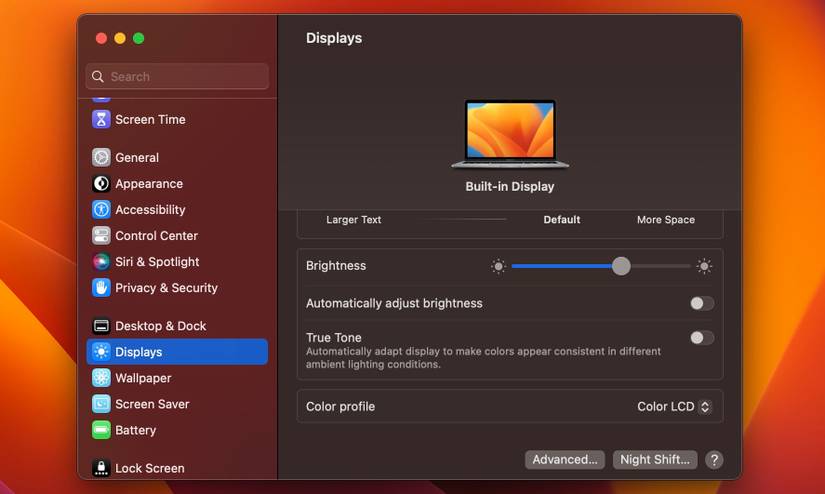Click the Screen Time hourglass icon

pos(101,119)
